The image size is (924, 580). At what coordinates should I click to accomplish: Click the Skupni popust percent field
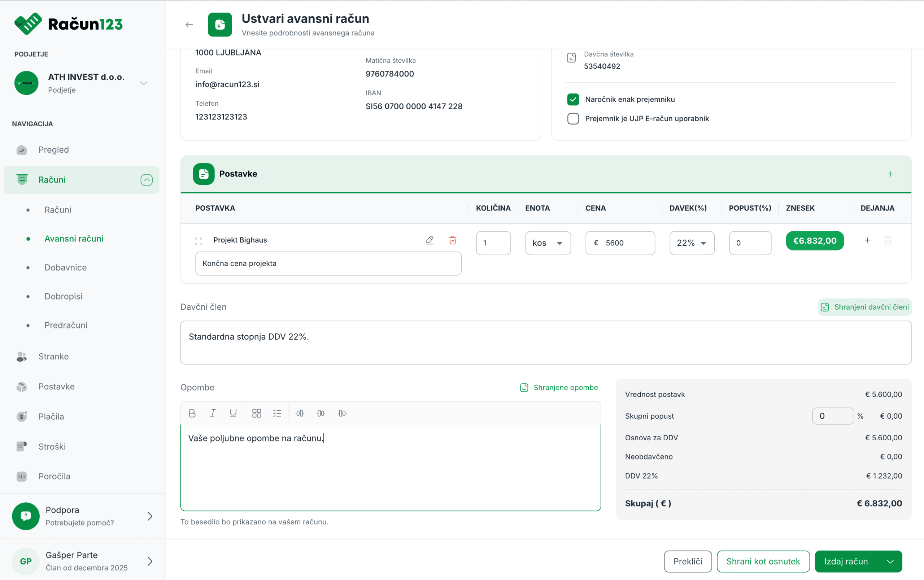pos(833,416)
